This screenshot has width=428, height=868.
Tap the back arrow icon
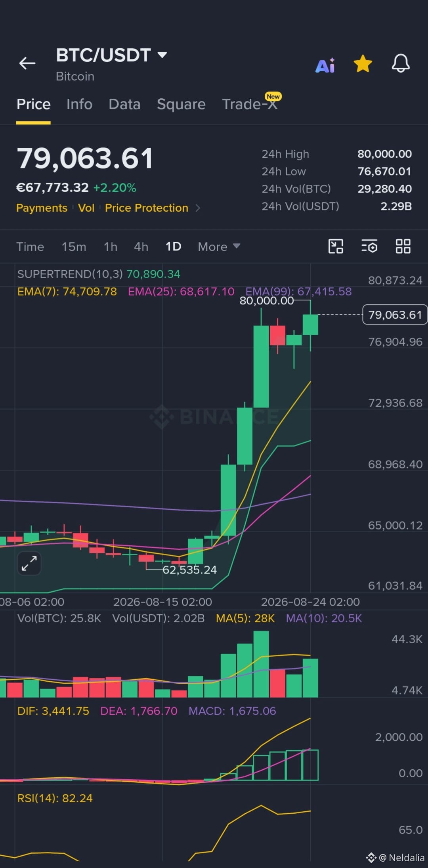pyautogui.click(x=27, y=63)
